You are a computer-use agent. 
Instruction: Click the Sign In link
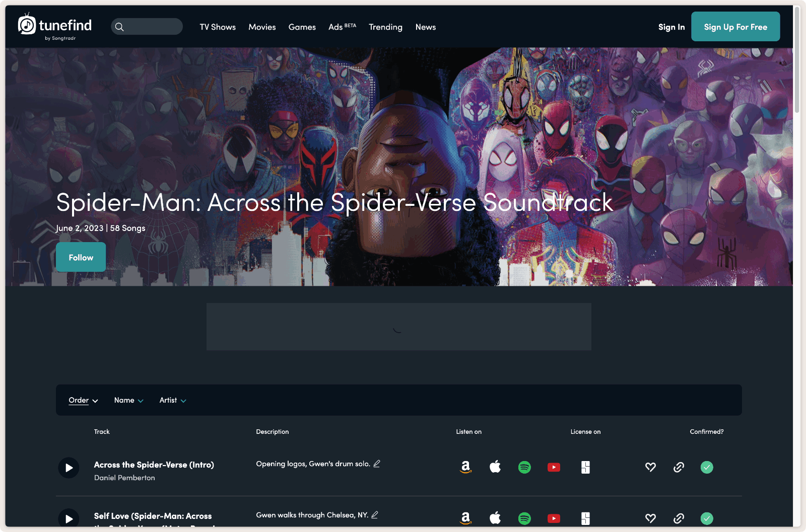[x=671, y=27]
